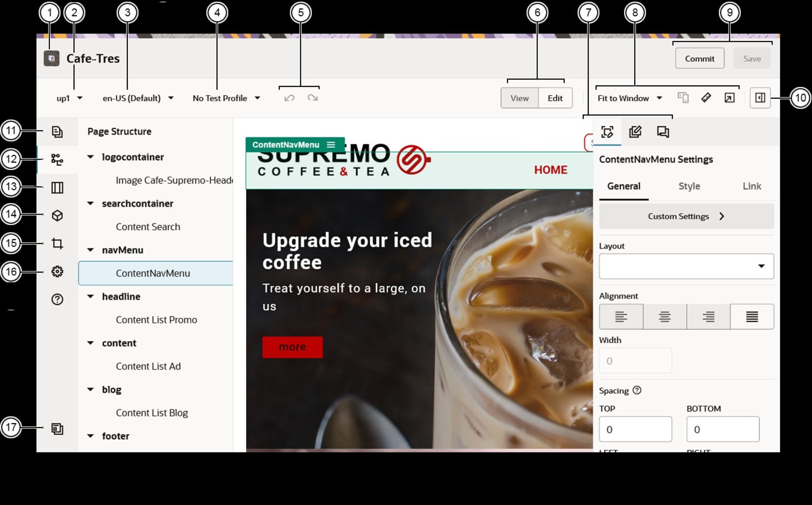Open preview in new window icon
The height and width of the screenshot is (505, 812).
[729, 98]
